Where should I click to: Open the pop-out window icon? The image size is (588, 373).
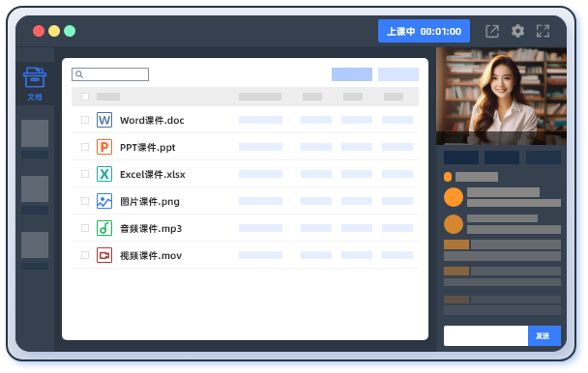(x=492, y=31)
